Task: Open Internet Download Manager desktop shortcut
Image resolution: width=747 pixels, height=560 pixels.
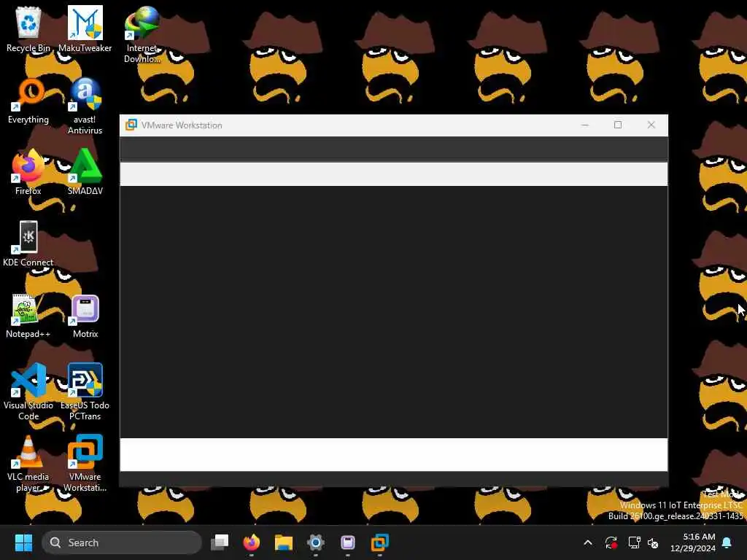Action: click(x=142, y=35)
